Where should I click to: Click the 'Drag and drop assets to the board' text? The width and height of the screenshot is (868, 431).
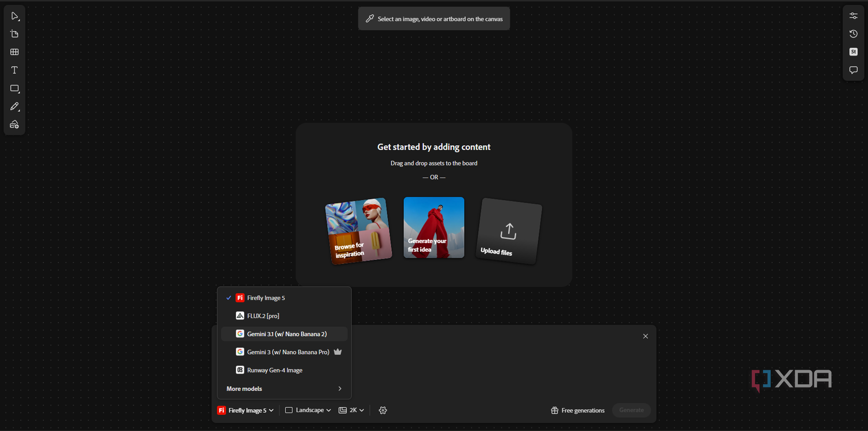[434, 163]
